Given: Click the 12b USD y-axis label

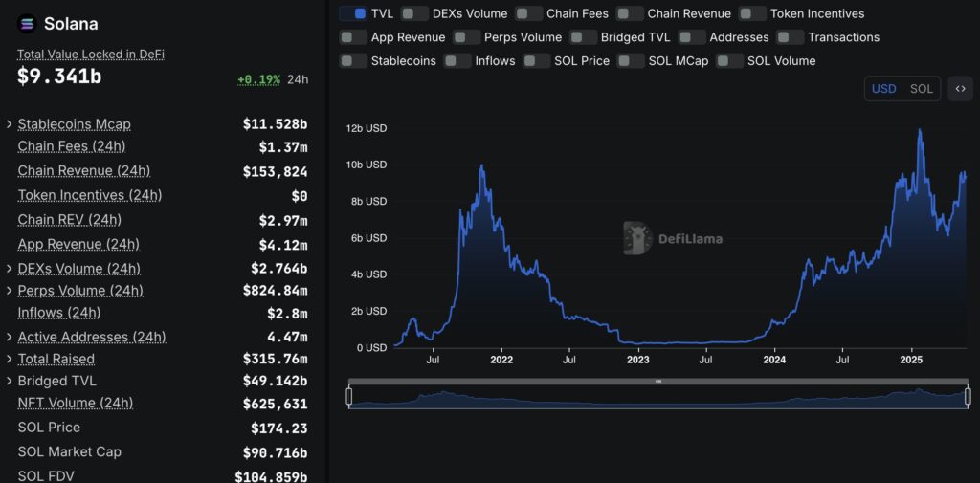Looking at the screenshot, I should pos(366,128).
